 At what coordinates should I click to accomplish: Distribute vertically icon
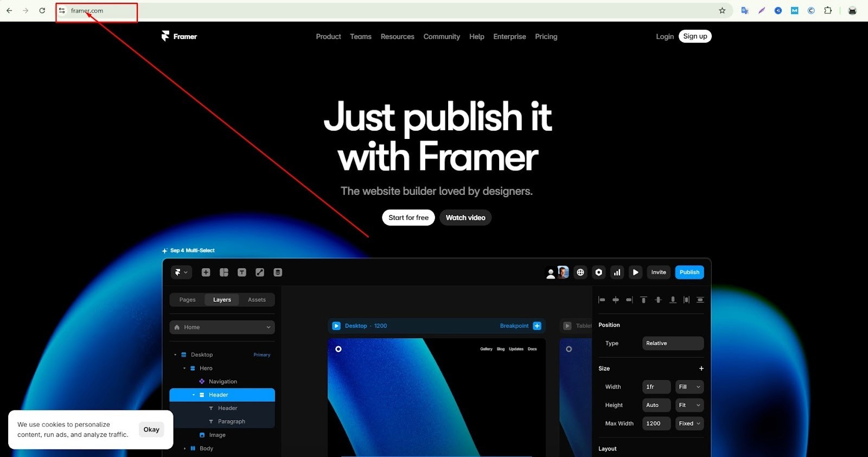pos(700,300)
